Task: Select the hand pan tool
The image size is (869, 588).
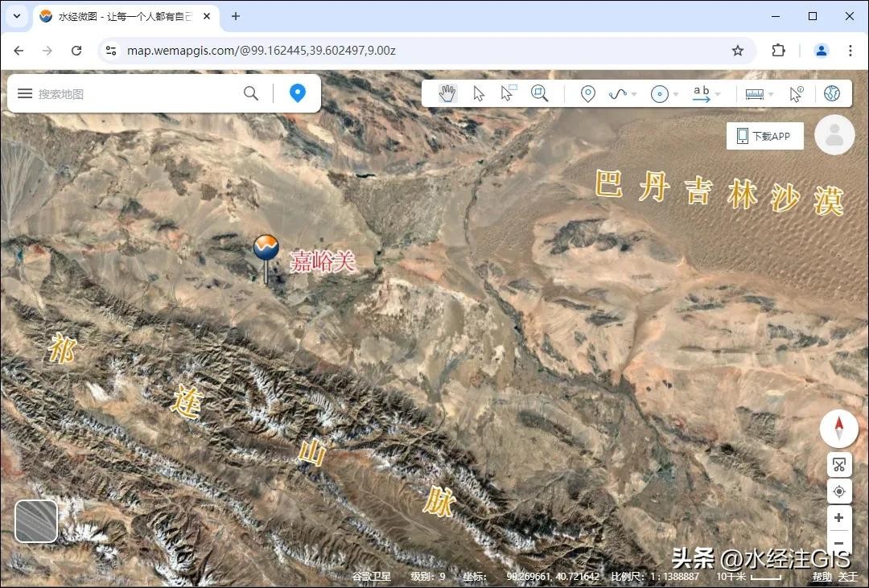Action: (x=447, y=93)
